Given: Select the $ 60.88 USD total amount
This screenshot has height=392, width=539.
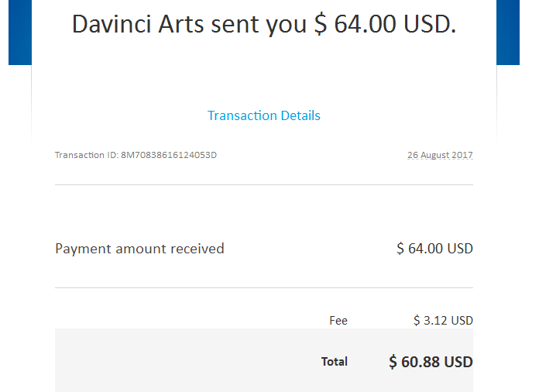Looking at the screenshot, I should click(431, 362).
